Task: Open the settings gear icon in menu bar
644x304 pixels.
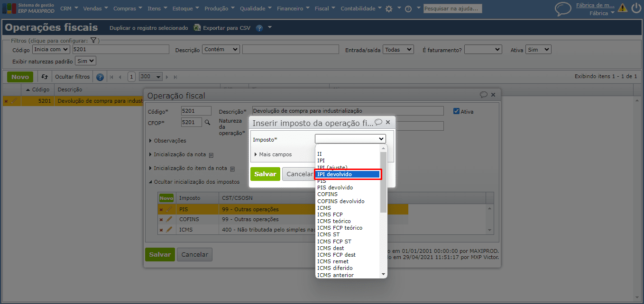Action: click(389, 9)
